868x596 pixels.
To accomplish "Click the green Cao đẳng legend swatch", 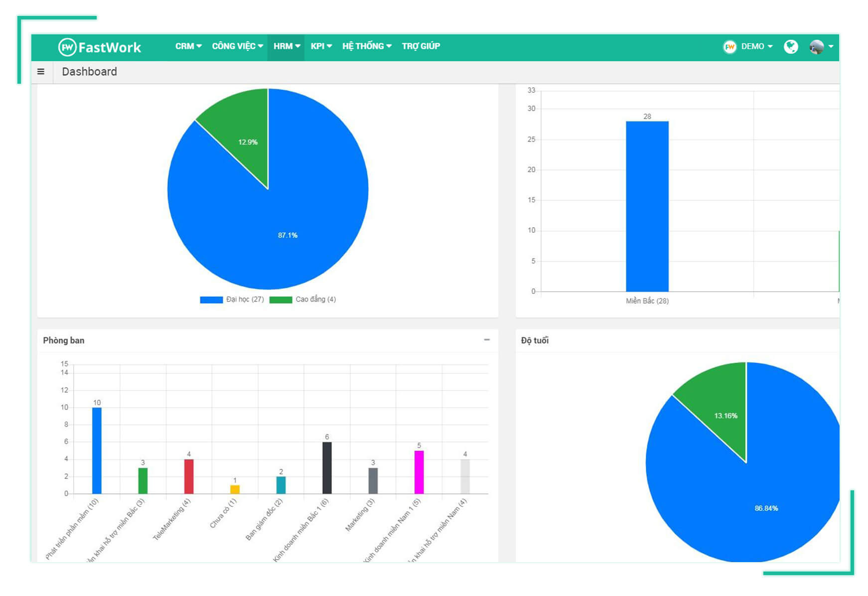I will click(x=281, y=300).
